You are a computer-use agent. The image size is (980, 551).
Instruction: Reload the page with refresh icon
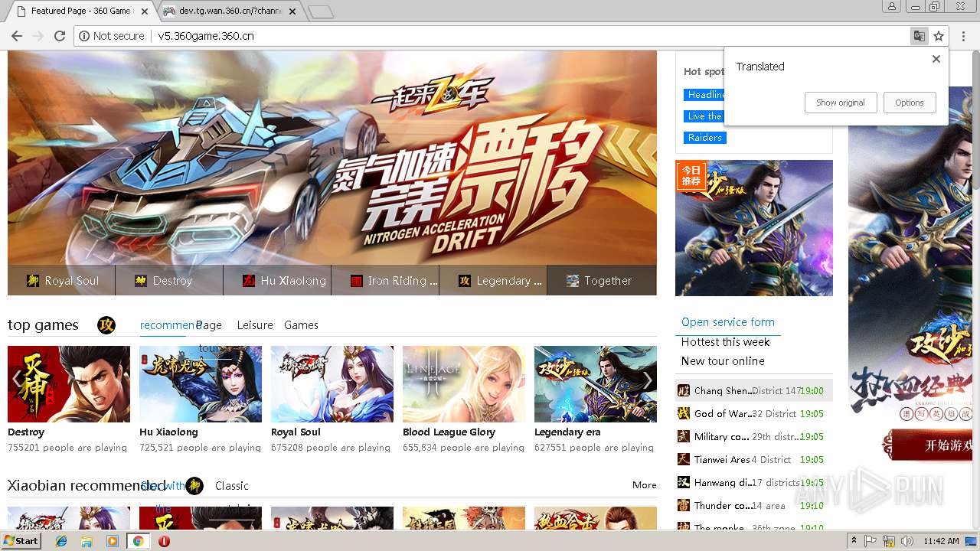click(60, 36)
